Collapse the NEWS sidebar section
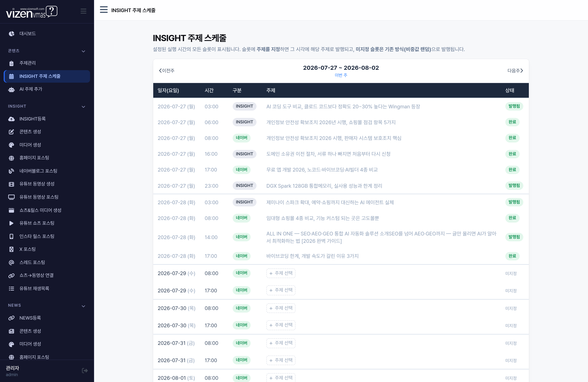The width and height of the screenshot is (588, 382). coord(83,306)
